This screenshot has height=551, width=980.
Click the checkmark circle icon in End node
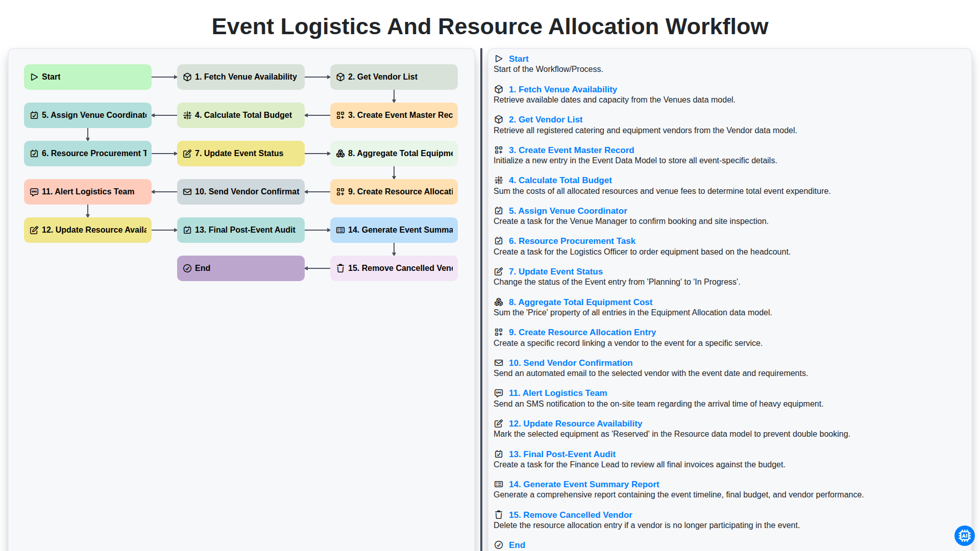(x=187, y=268)
